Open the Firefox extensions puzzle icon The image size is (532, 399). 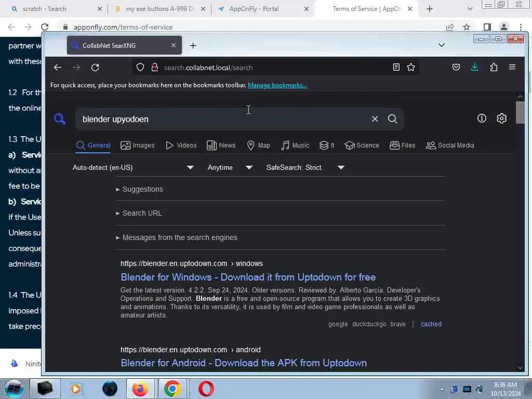point(494,67)
